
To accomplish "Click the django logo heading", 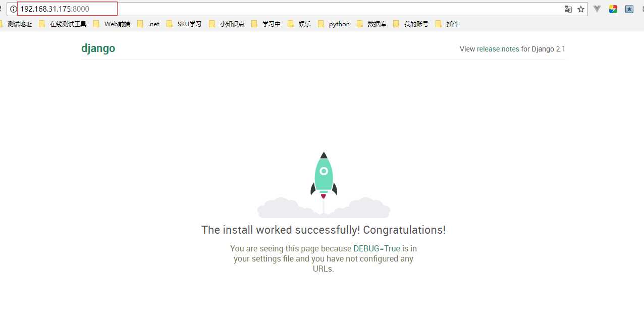I will pyautogui.click(x=98, y=48).
